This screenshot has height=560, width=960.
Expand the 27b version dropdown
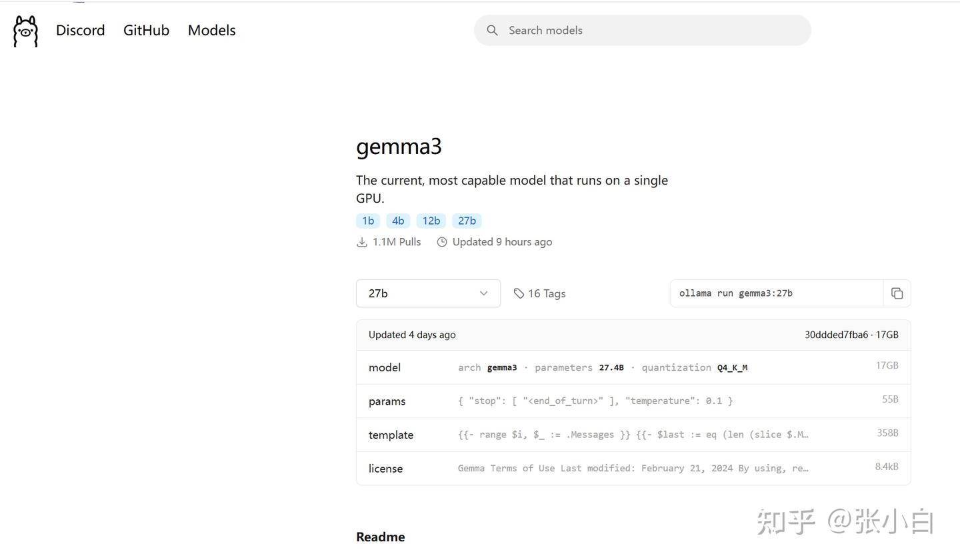(428, 293)
